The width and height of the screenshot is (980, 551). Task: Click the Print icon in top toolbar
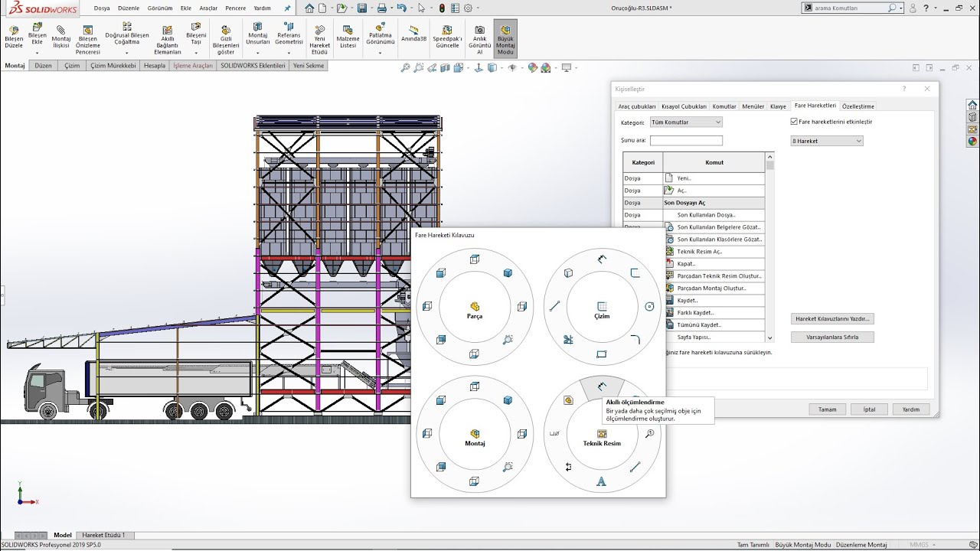click(x=382, y=8)
